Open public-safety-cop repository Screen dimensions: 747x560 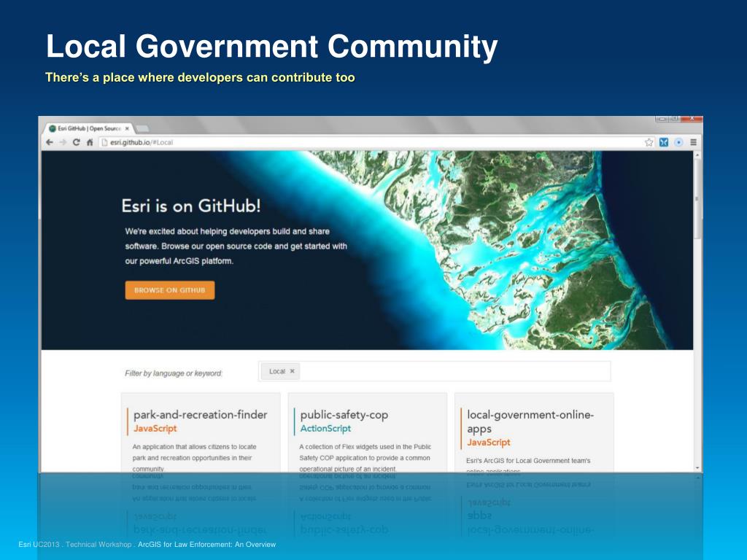pos(344,415)
